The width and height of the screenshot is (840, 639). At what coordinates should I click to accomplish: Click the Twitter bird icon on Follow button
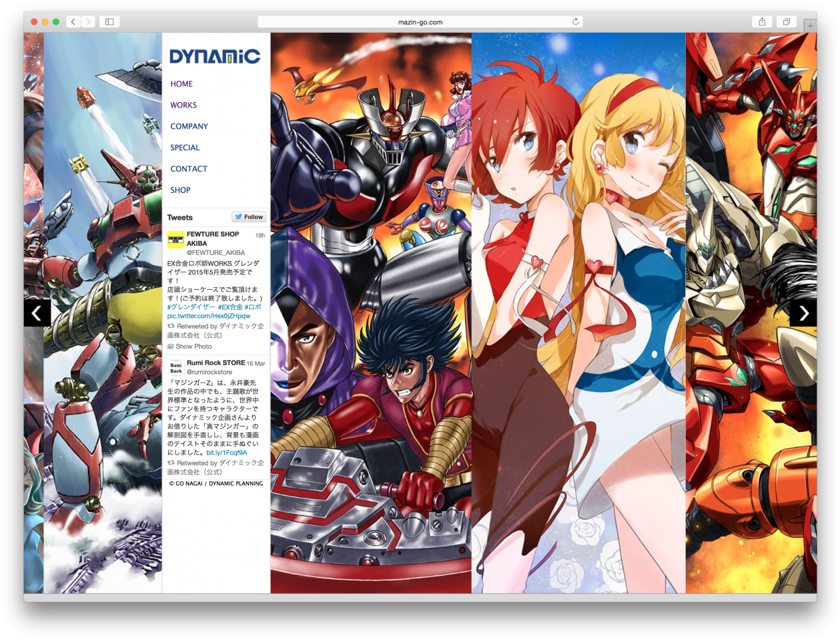238,216
